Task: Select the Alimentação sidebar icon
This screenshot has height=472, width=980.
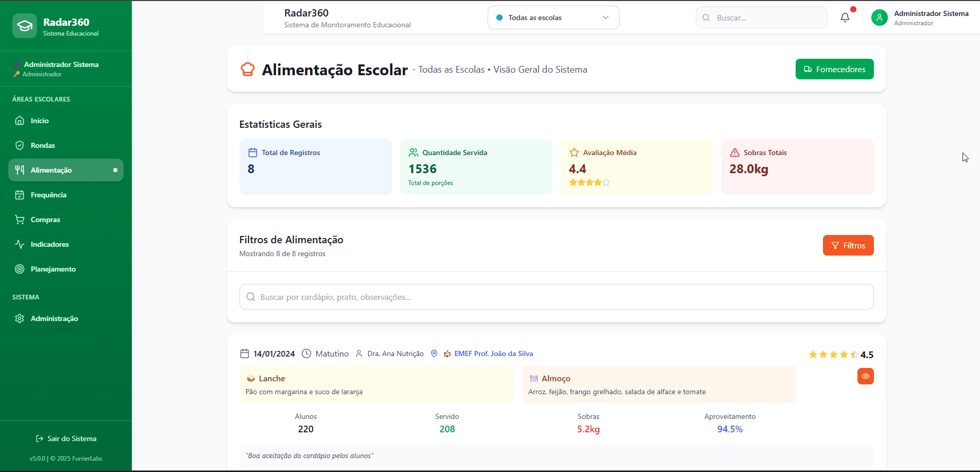Action: click(x=20, y=170)
